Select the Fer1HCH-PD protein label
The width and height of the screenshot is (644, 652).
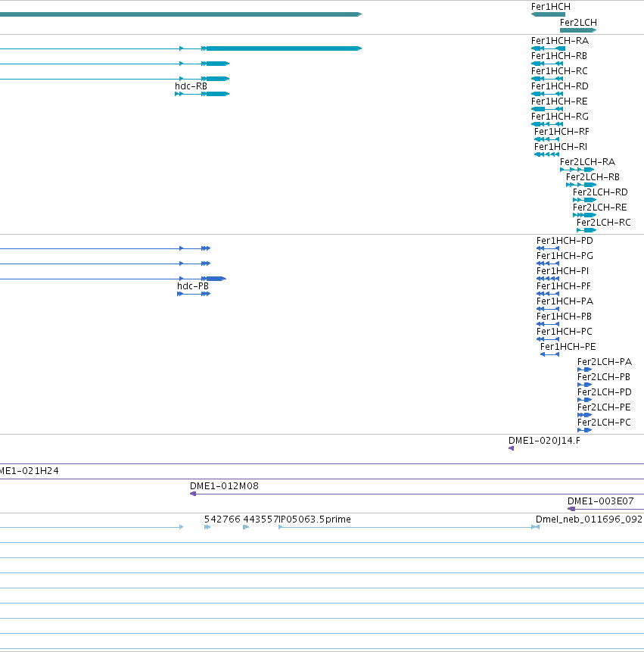click(565, 241)
